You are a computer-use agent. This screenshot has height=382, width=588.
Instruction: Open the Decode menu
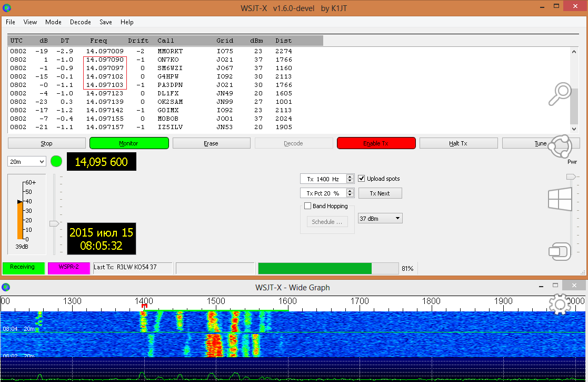[81, 22]
